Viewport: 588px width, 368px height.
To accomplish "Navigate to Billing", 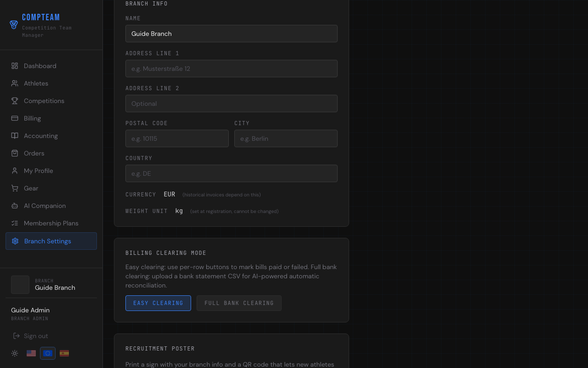I will pyautogui.click(x=51, y=118).
